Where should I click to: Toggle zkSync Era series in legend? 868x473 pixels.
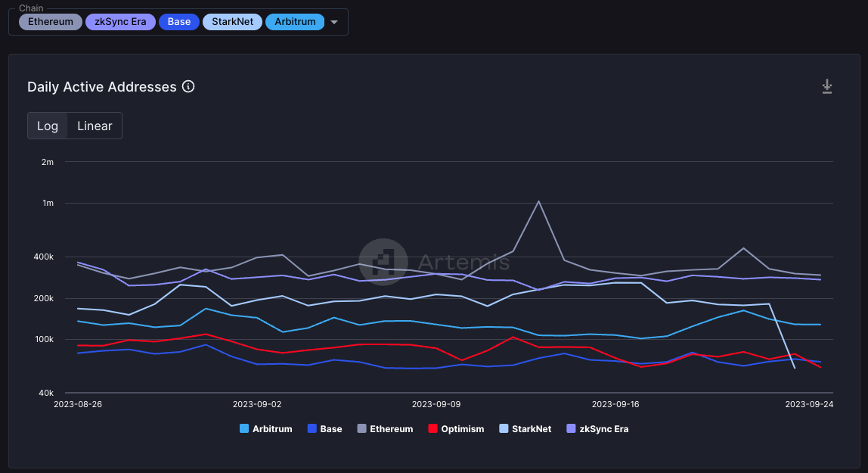(598, 428)
